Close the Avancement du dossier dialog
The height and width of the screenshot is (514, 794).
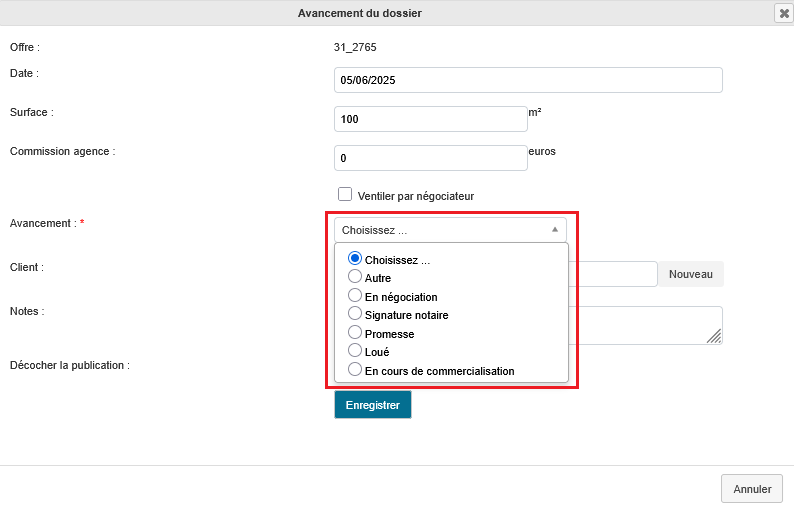coord(783,13)
